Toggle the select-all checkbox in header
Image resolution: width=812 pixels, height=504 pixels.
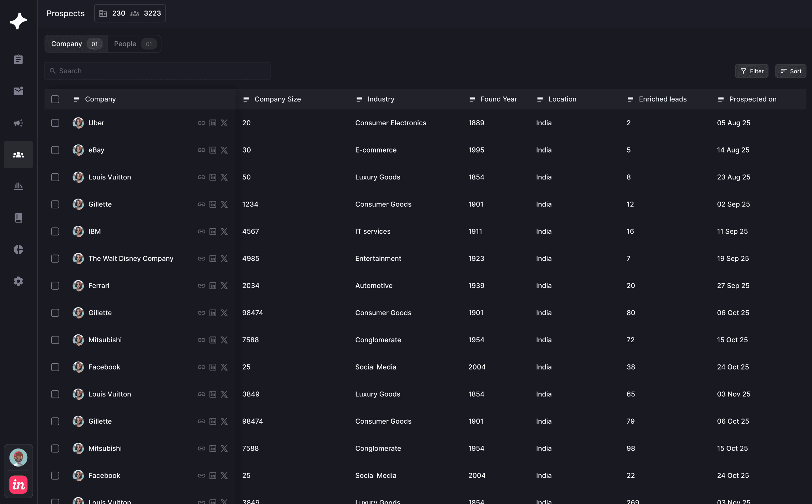(x=55, y=99)
